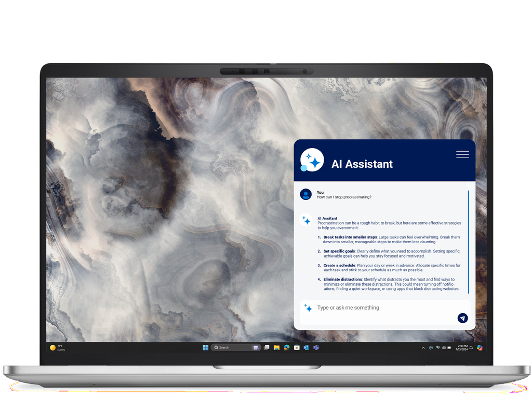The width and height of the screenshot is (532, 399).
Task: Type in the 'Type or ask me something' field
Action: coord(379,308)
